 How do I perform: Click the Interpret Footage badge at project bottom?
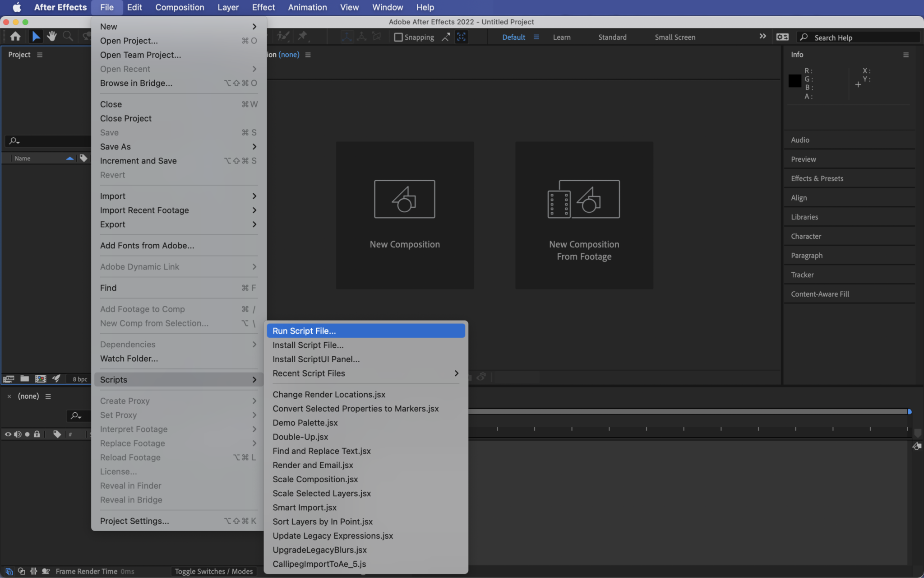tap(8, 379)
